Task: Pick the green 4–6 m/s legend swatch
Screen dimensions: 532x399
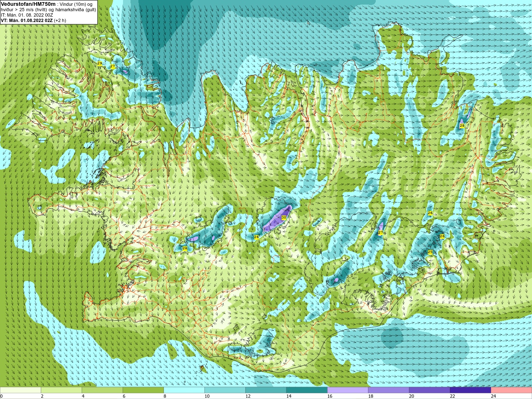Action: pos(102,390)
